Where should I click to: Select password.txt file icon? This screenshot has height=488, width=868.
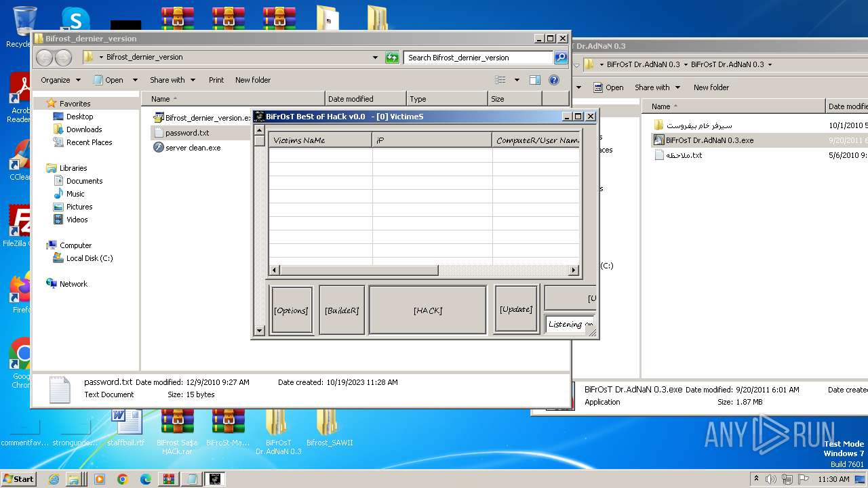pyautogui.click(x=159, y=133)
